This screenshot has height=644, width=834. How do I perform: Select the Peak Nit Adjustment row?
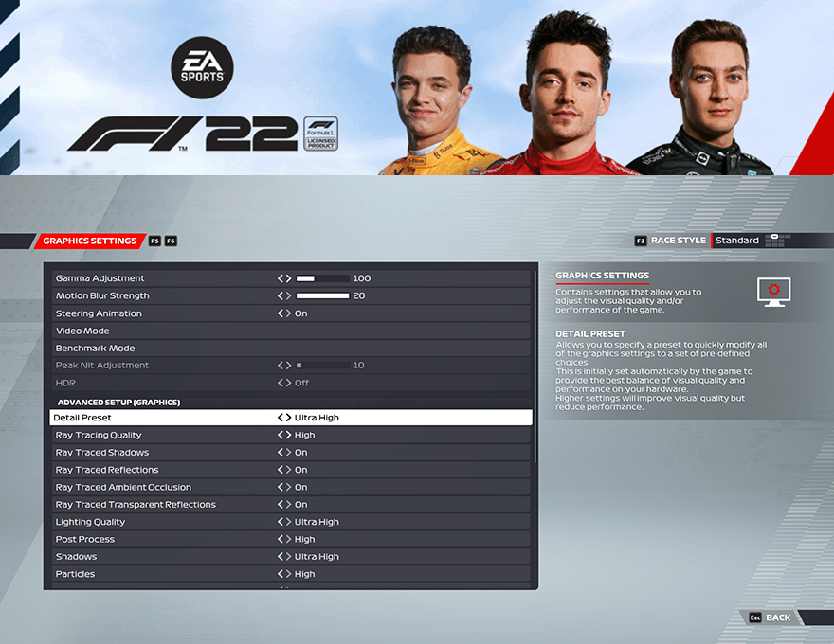pyautogui.click(x=291, y=365)
